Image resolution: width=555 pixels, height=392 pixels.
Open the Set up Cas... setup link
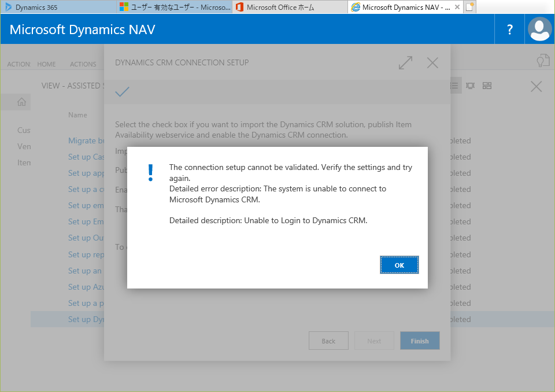[x=86, y=157]
